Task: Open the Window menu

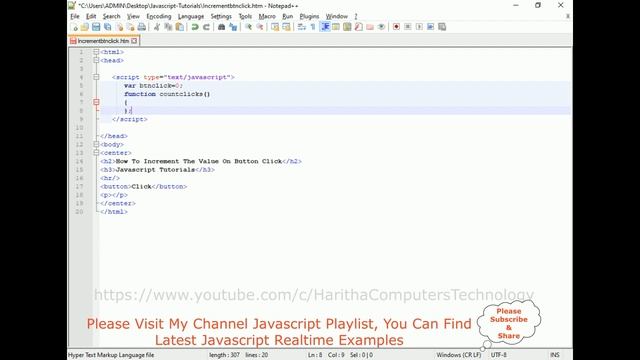Action: click(x=336, y=16)
